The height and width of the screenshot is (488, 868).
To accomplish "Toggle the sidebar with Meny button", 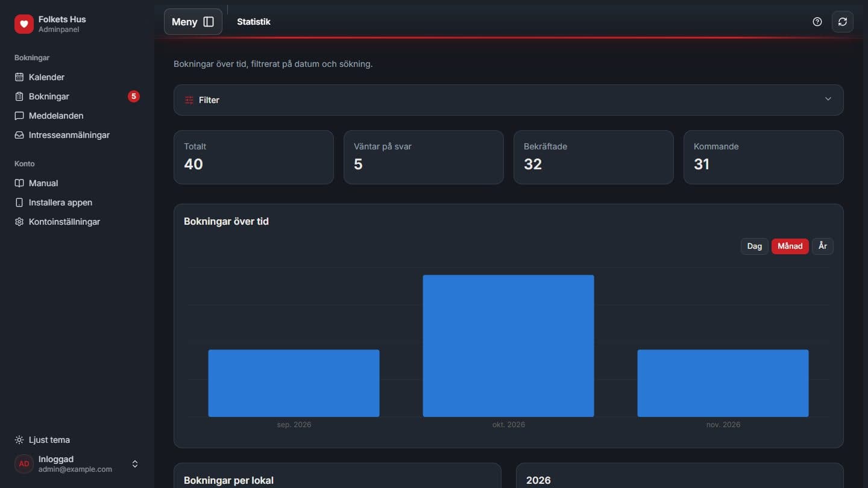I will [x=193, y=22].
